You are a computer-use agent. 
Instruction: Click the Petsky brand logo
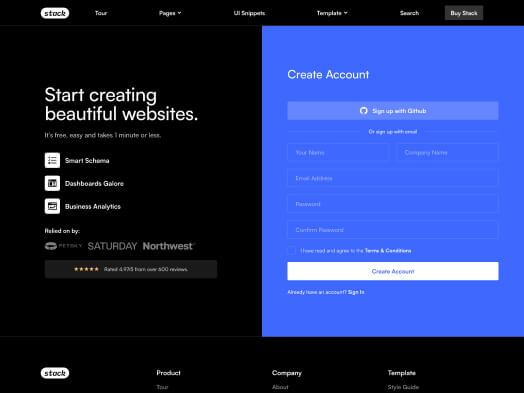click(x=63, y=246)
